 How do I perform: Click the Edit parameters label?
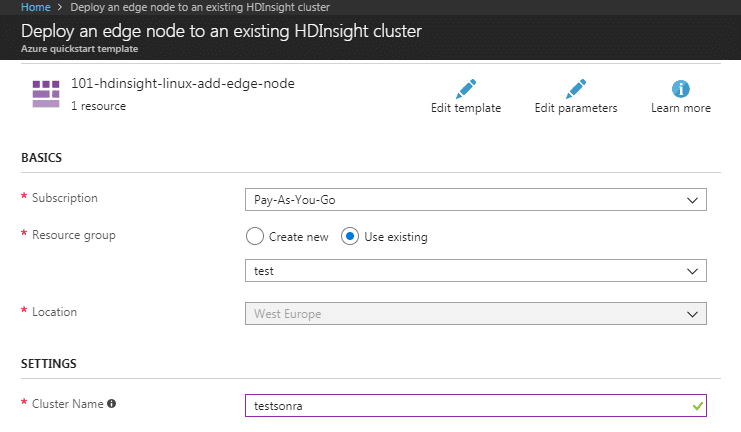tap(576, 108)
